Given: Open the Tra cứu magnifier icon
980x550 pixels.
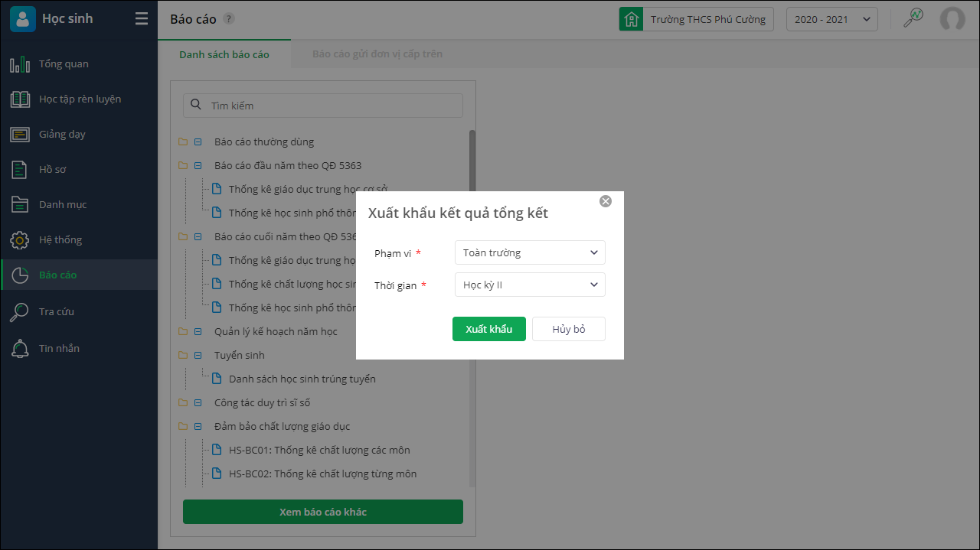Looking at the screenshot, I should 20,312.
